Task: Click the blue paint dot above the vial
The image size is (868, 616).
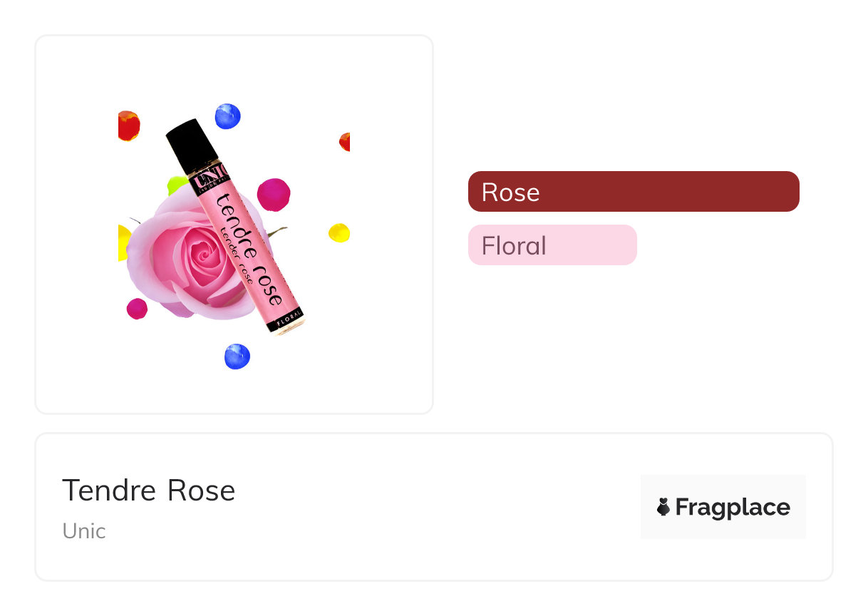Action: tap(227, 115)
